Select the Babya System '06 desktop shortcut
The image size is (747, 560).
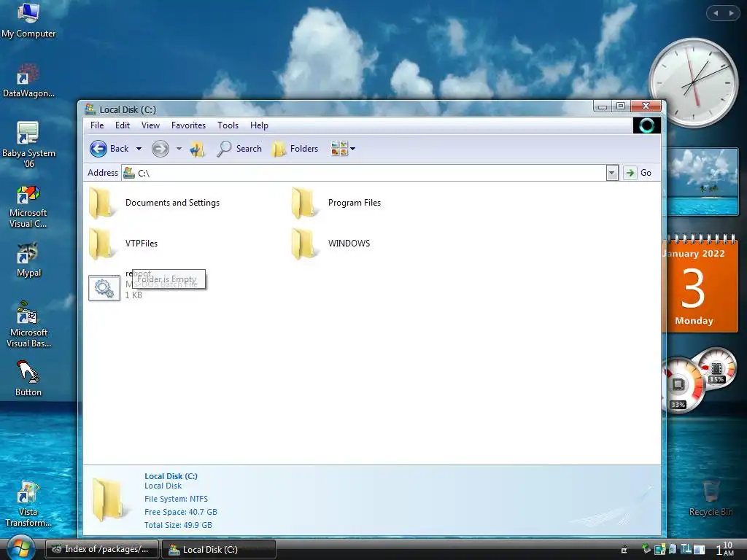(x=28, y=145)
